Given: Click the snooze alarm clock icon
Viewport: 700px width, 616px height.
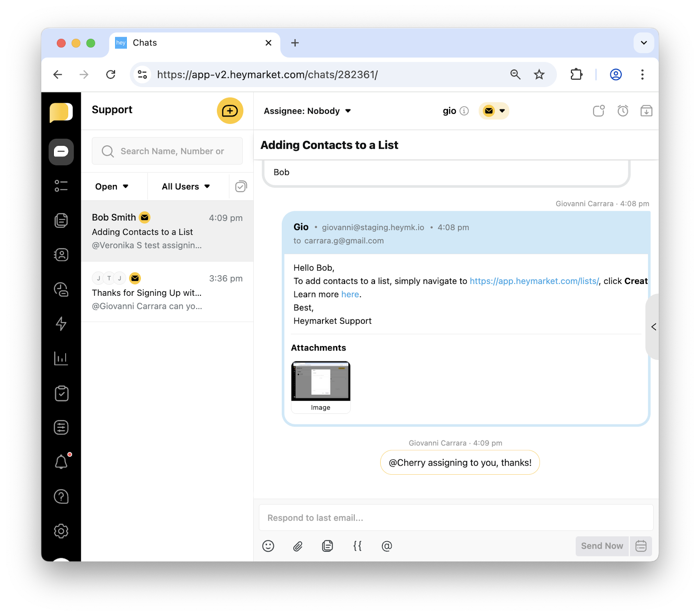Looking at the screenshot, I should [x=623, y=111].
